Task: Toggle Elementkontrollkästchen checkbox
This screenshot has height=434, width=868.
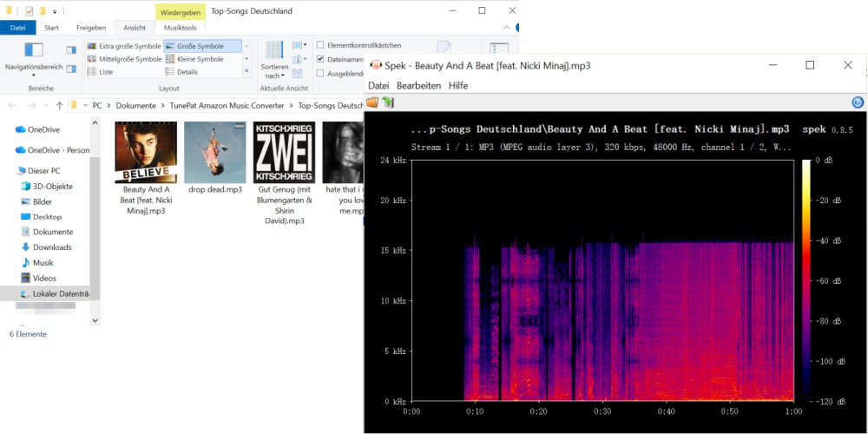Action: 320,45
